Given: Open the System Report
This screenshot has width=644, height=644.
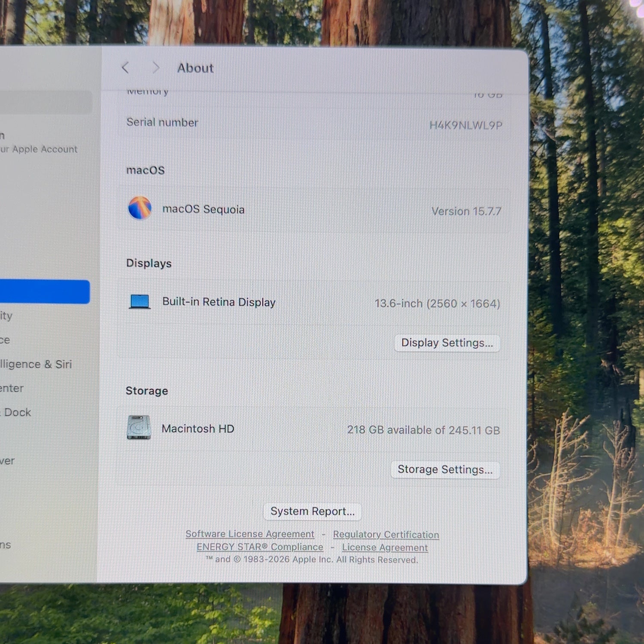Looking at the screenshot, I should [313, 511].
